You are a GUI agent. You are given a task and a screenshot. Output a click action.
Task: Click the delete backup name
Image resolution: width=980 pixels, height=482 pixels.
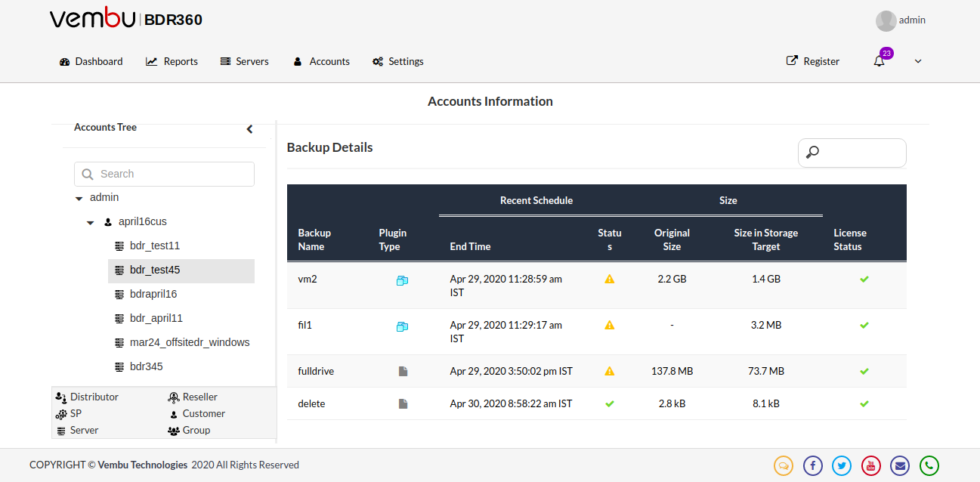pyautogui.click(x=311, y=403)
